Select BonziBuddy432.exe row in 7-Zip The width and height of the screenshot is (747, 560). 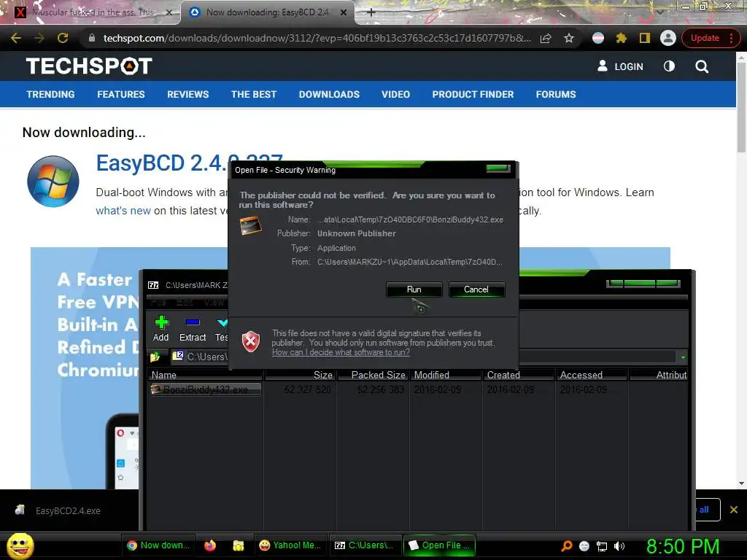tap(205, 389)
